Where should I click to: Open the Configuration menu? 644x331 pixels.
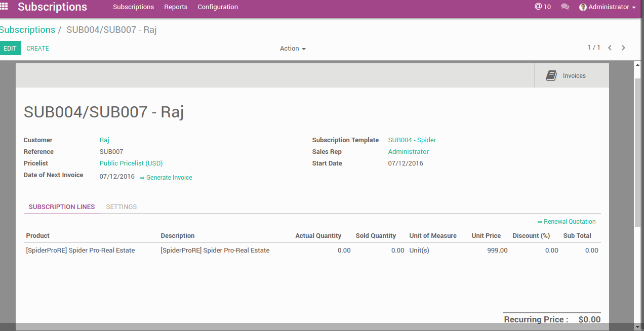(x=218, y=7)
